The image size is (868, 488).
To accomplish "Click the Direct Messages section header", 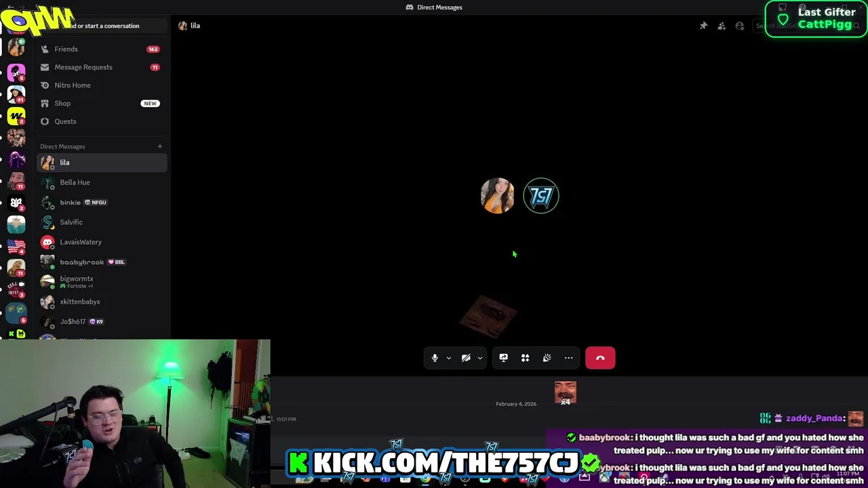I will coord(62,146).
